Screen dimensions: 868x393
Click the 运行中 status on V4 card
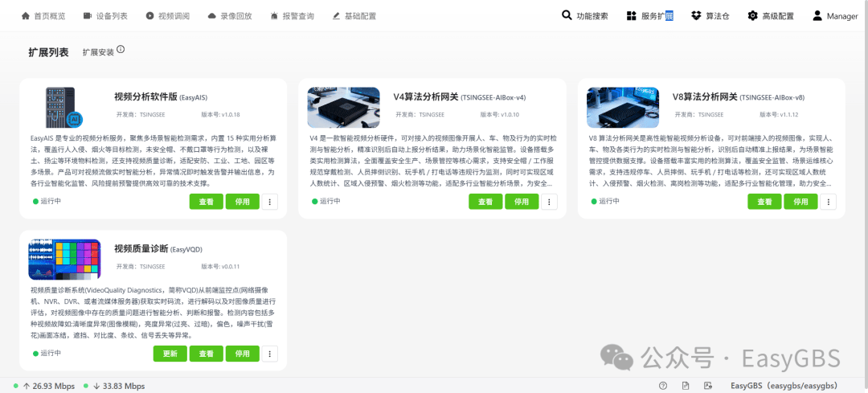[x=326, y=201]
